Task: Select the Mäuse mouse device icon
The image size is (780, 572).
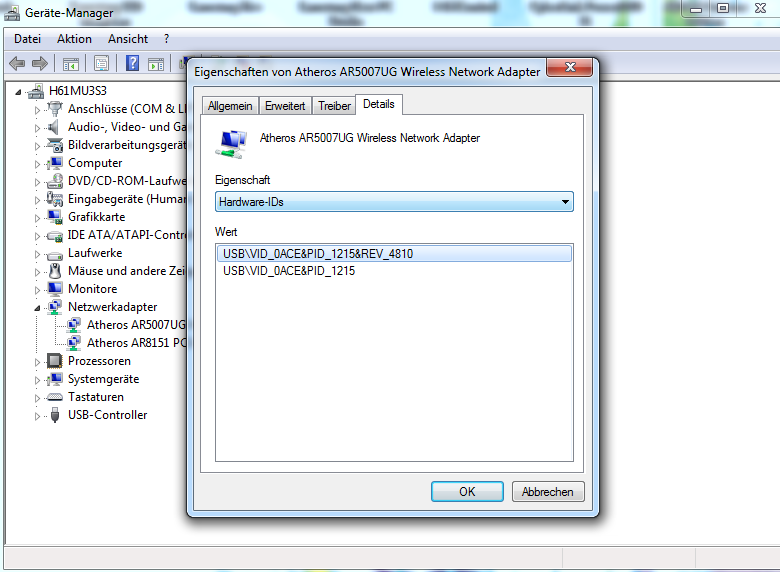Action: (x=55, y=271)
